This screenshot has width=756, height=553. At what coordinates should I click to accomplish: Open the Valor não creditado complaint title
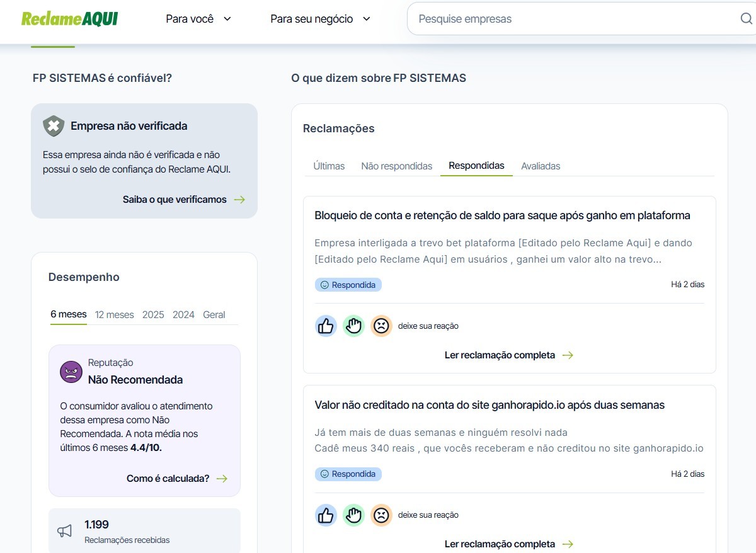click(x=490, y=405)
